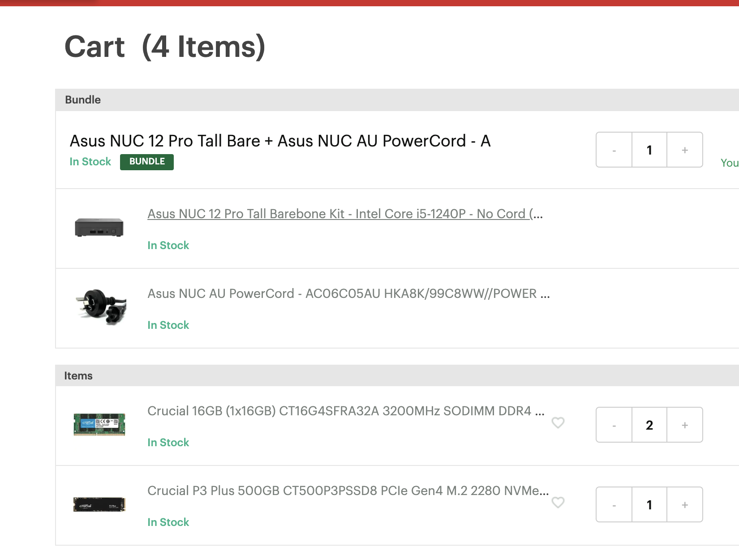Increase Crucial 16GB RAM quantity
The height and width of the screenshot is (560, 739).
[x=684, y=425]
